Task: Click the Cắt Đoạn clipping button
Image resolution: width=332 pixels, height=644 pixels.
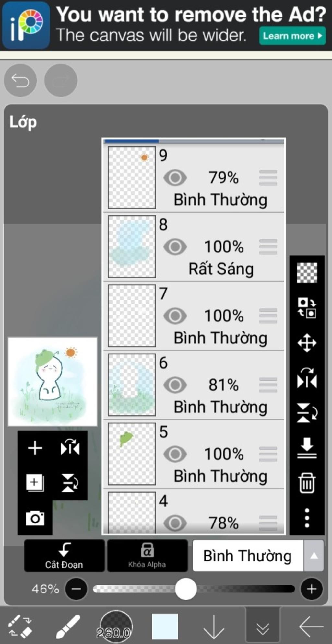Action: [x=64, y=556]
